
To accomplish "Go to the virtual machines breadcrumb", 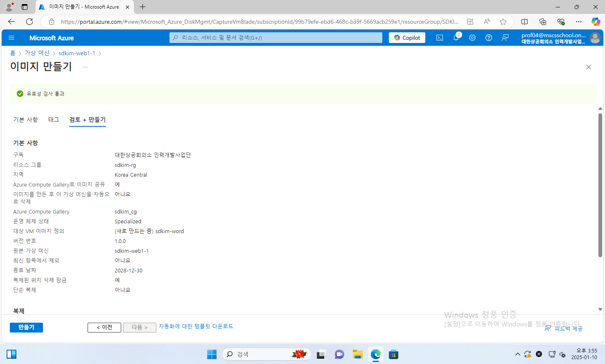I will tap(37, 53).
